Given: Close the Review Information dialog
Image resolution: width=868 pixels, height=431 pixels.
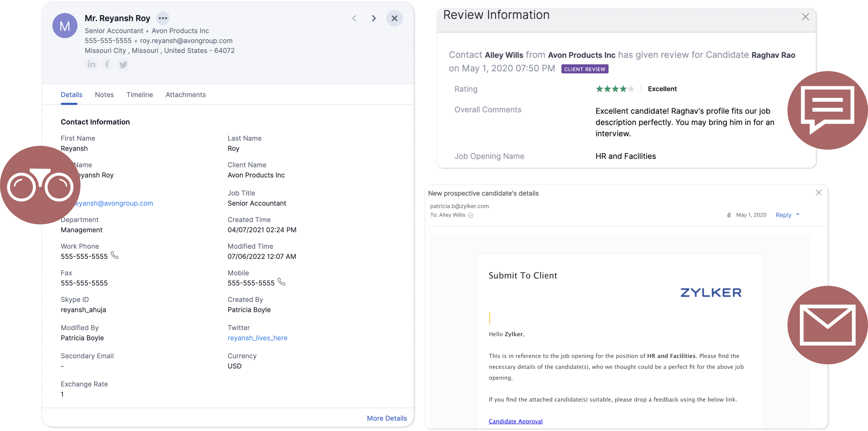Looking at the screenshot, I should tap(805, 17).
